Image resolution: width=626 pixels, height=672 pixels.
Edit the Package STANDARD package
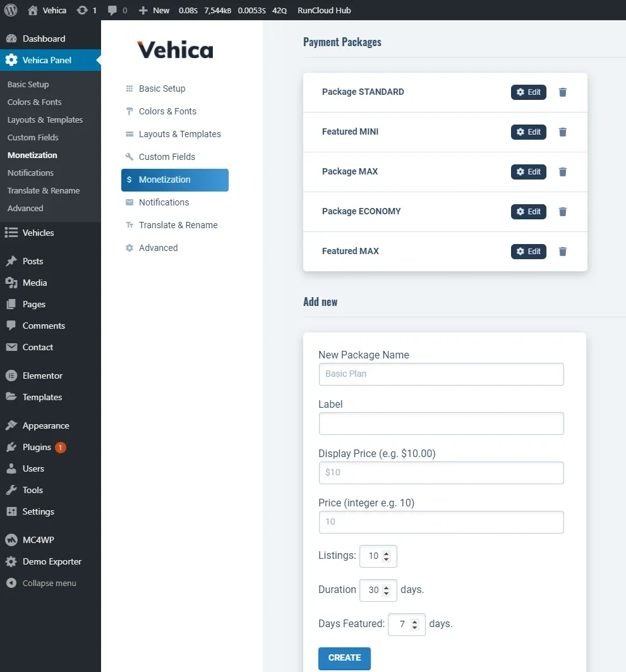tap(528, 92)
